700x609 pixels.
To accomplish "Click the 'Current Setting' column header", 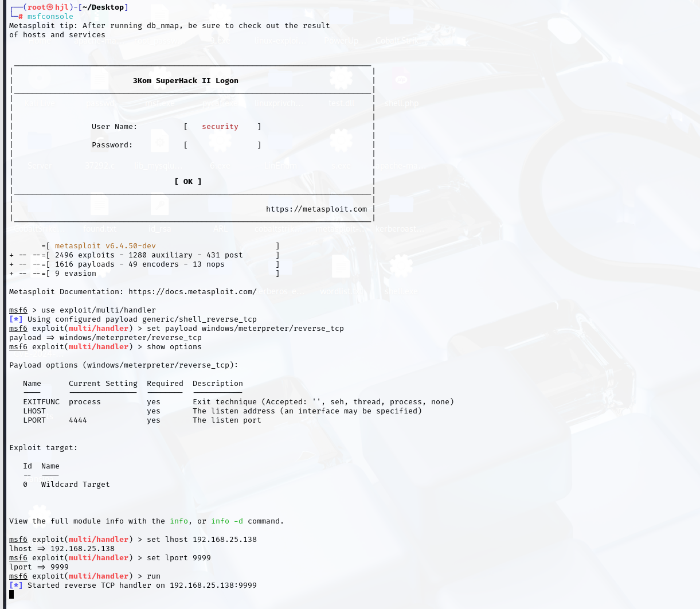I will point(103,384).
